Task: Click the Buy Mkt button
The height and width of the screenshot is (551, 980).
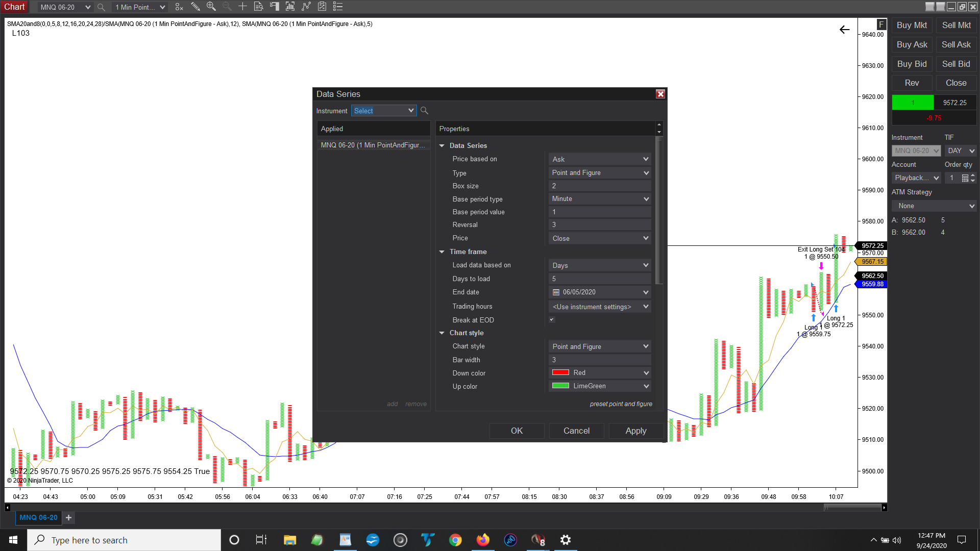Action: coord(912,26)
